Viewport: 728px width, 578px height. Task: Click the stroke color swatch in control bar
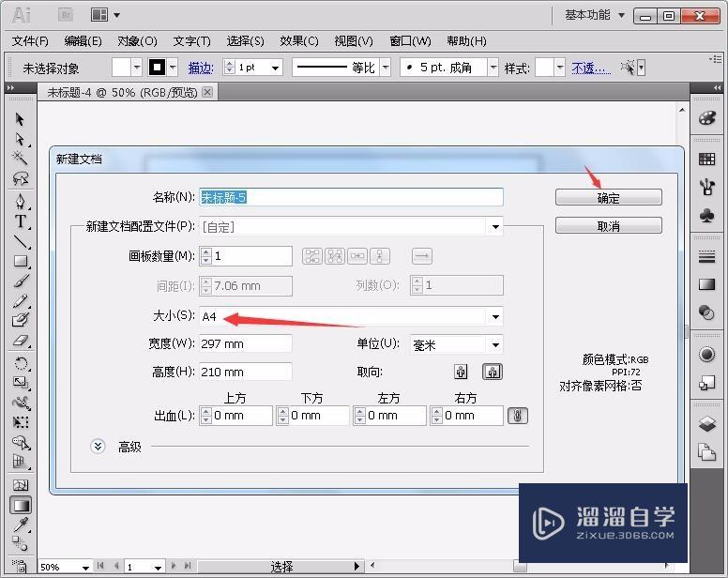157,68
